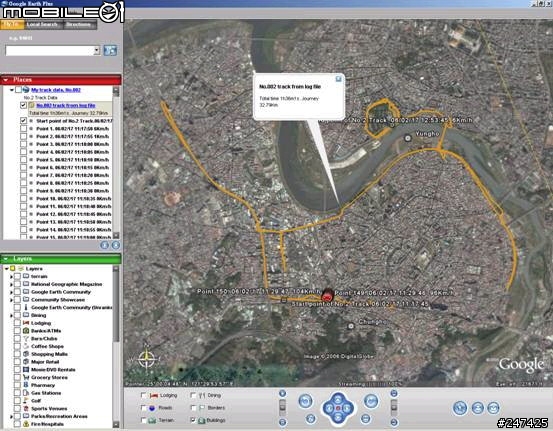Collapse My track data tree node
The image size is (553, 431).
click(12, 90)
